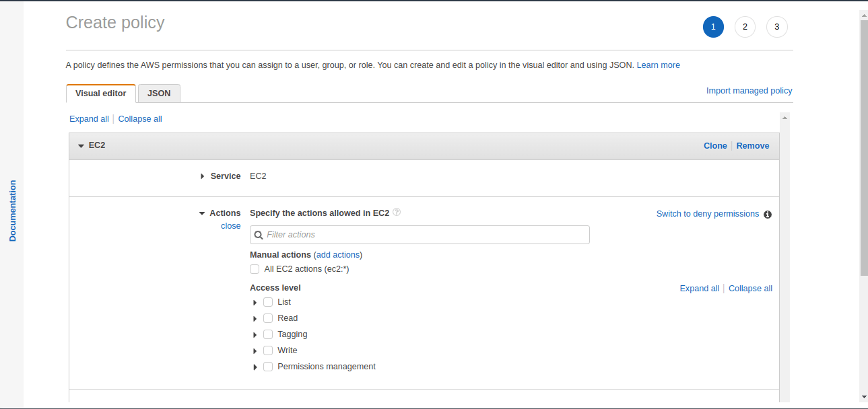868x409 pixels.
Task: Click the Access level heading text
Action: (275, 288)
